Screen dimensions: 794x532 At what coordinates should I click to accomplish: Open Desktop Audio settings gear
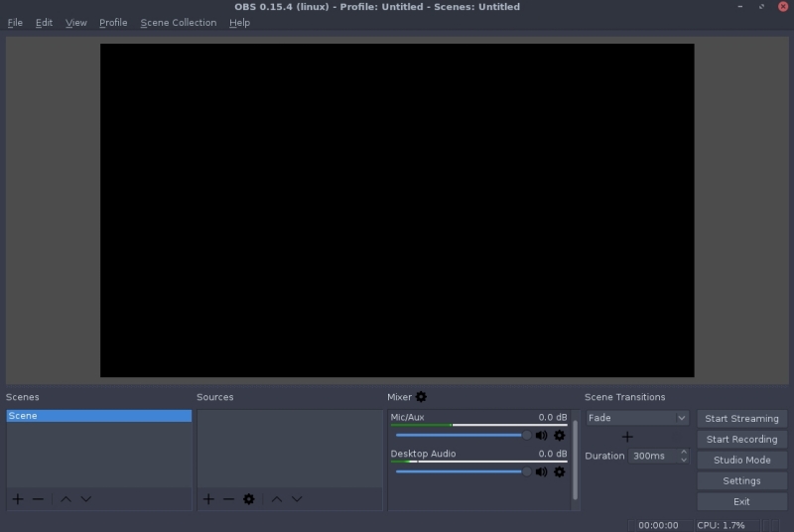point(559,471)
